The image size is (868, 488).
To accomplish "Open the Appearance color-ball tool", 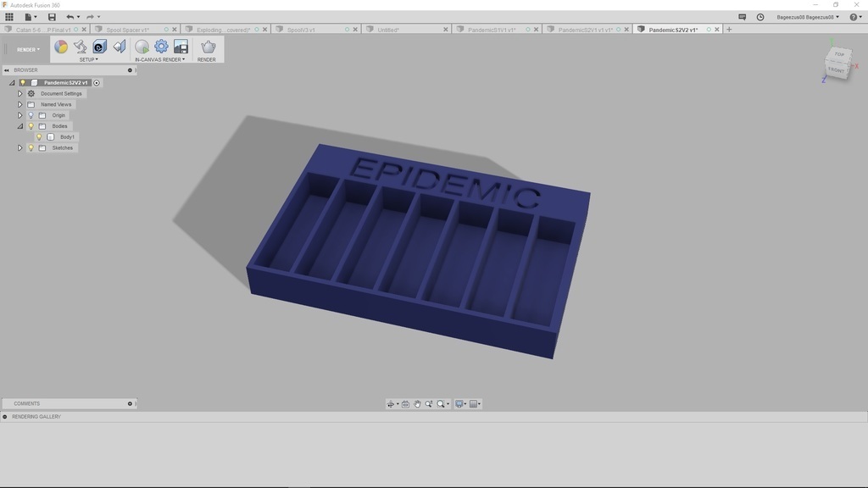I will (61, 47).
